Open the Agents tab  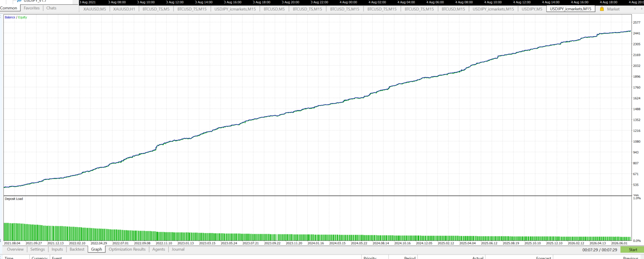click(x=159, y=250)
